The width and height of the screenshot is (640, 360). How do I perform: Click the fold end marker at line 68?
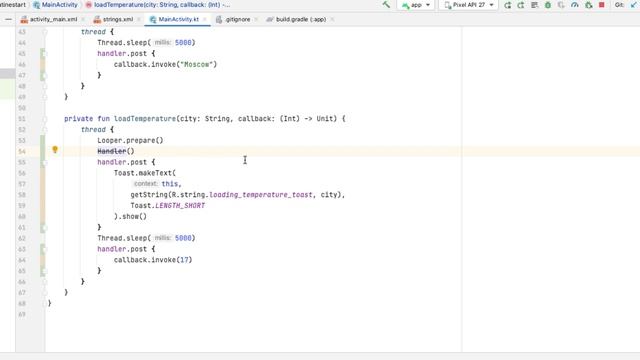coord(44,304)
